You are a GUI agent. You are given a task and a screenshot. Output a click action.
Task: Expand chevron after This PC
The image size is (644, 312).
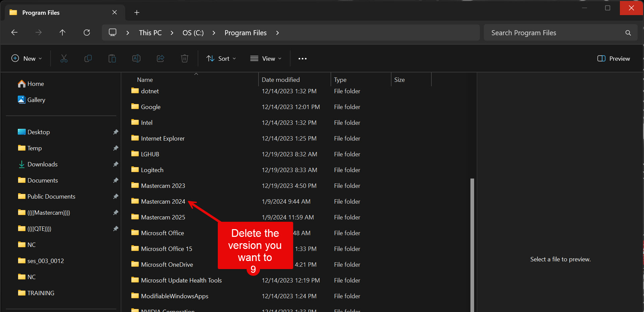tap(172, 33)
